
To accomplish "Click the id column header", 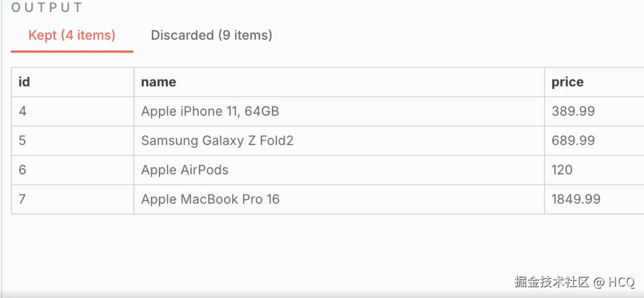I will (73, 82).
